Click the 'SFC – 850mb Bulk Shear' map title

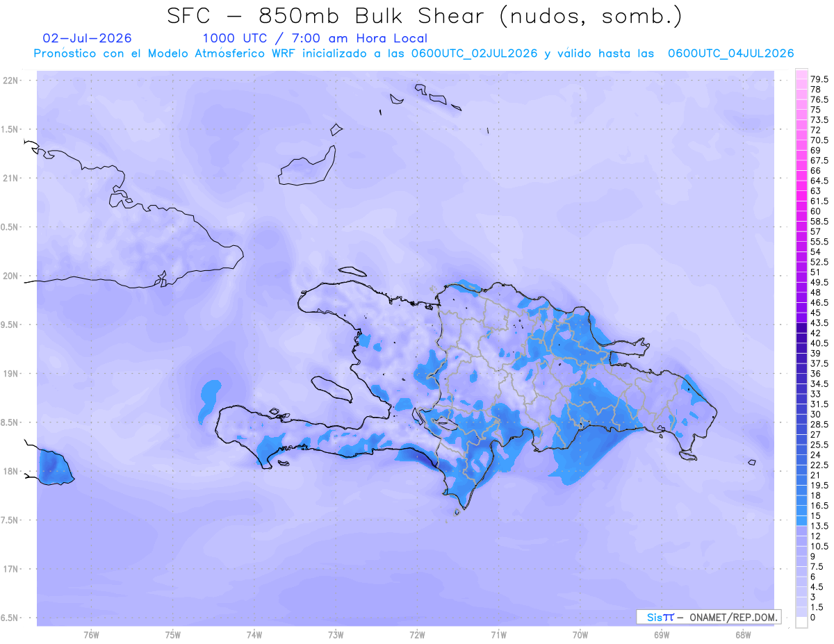click(328, 15)
